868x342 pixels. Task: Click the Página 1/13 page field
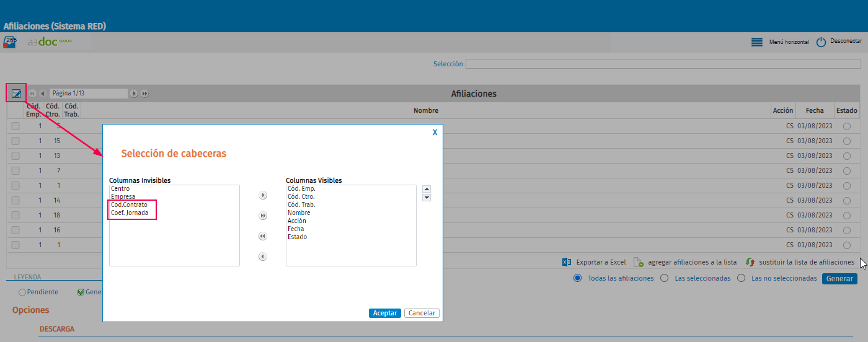(88, 94)
